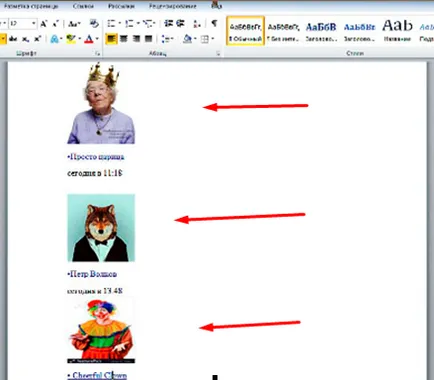Select Justify alignment
Image resolution: width=434 pixels, height=380 pixels.
(x=148, y=39)
